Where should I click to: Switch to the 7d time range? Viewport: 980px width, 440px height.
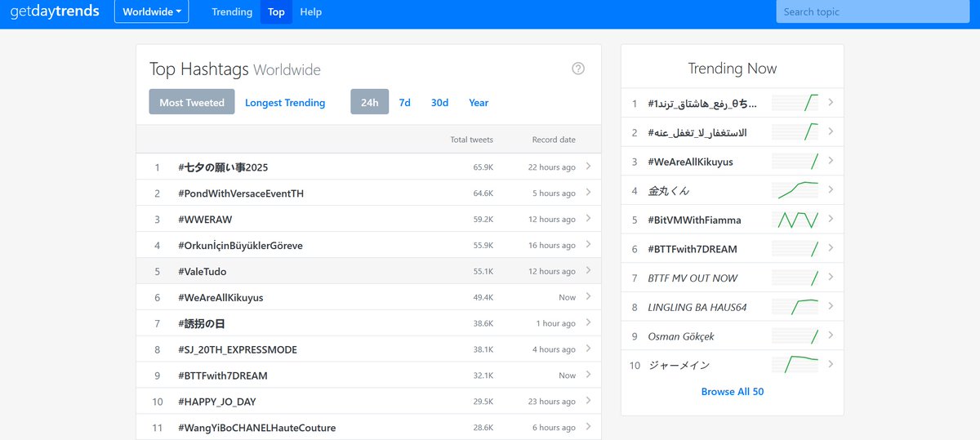point(405,102)
